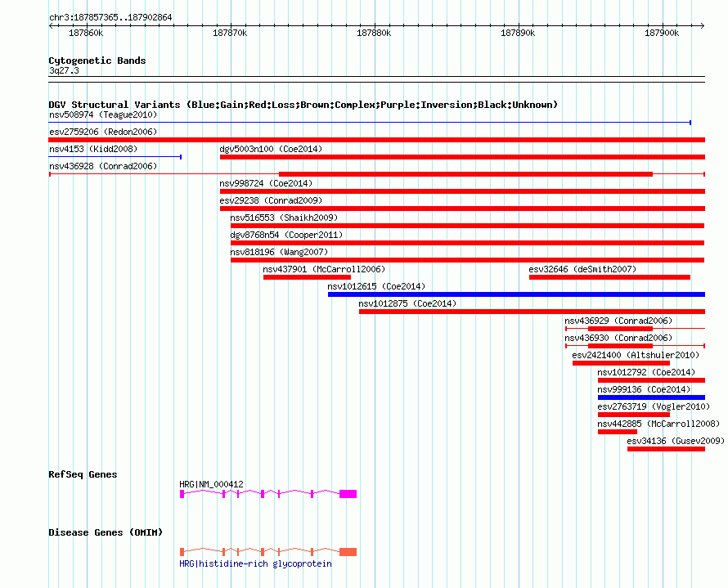Click esv34136 (Gusev2009) variant label
The height and width of the screenshot is (588, 728).
click(x=676, y=441)
